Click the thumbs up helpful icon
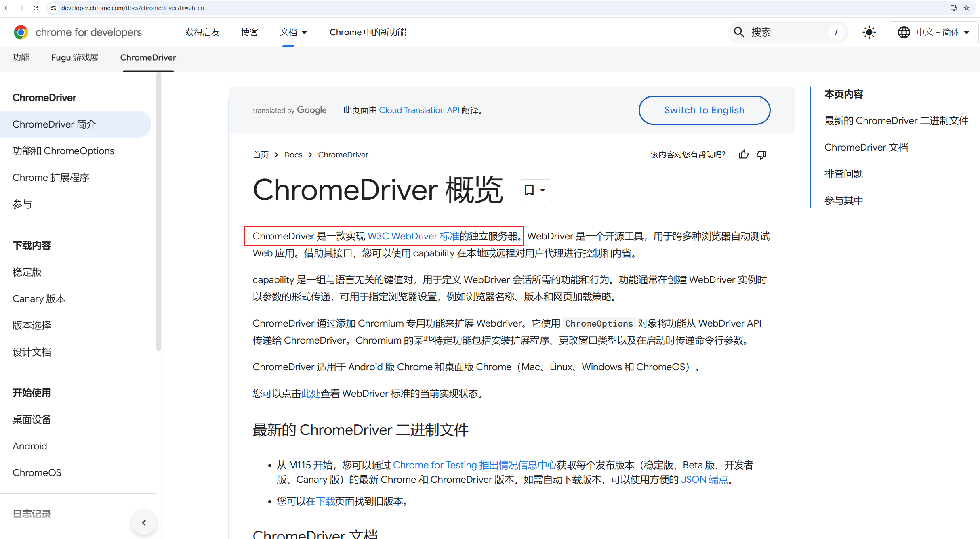Viewport: 980px width, 539px height. 743,155
